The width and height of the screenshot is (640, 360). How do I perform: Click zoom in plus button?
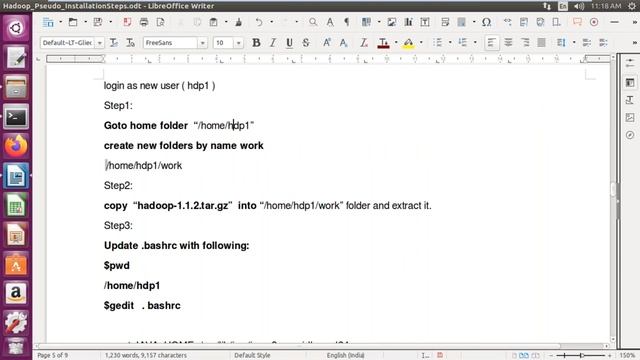click(x=609, y=356)
